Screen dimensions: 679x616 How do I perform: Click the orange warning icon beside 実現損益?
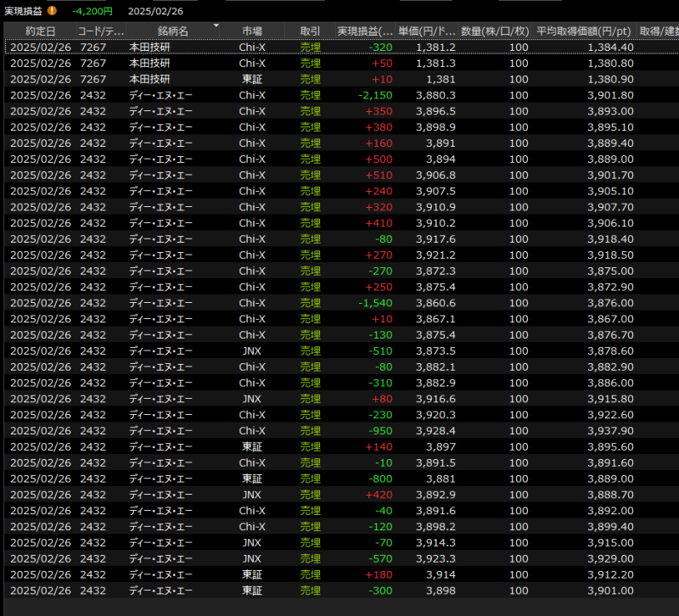52,11
